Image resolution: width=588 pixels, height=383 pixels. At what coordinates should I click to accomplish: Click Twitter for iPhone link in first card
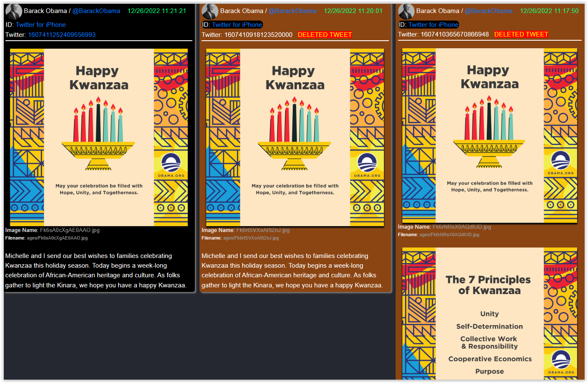point(41,25)
